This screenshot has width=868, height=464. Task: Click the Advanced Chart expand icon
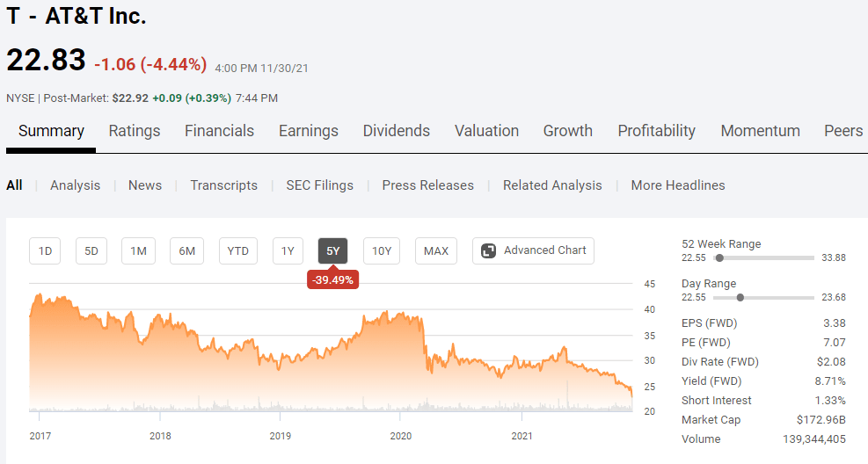[x=488, y=251]
